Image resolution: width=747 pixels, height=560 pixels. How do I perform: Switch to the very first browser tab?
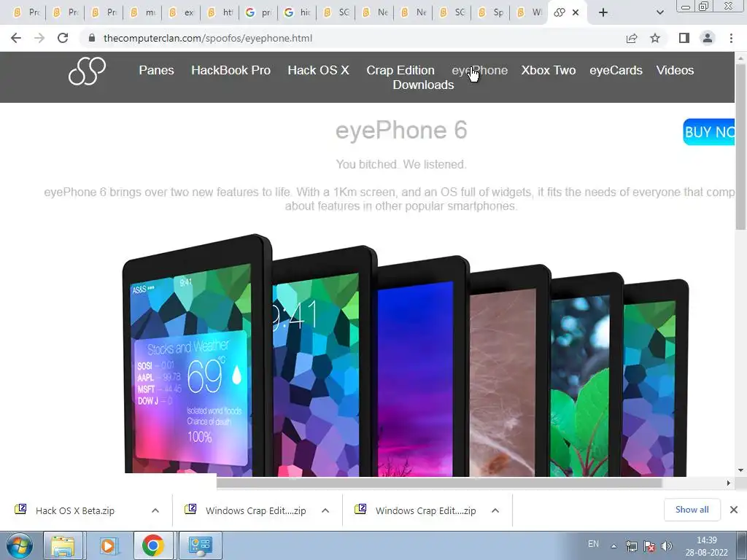27,12
